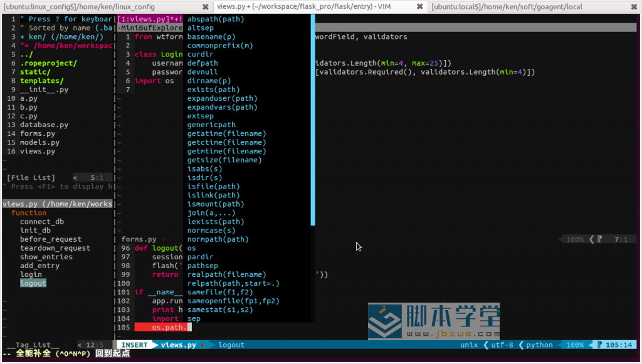
Task: Pick defpath from the completion list
Action: [203, 63]
